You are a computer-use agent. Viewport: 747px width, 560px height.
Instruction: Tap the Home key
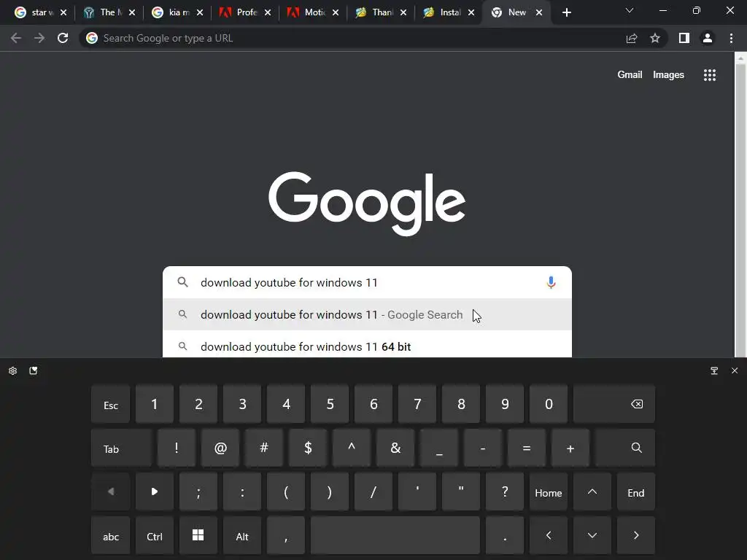coord(549,492)
